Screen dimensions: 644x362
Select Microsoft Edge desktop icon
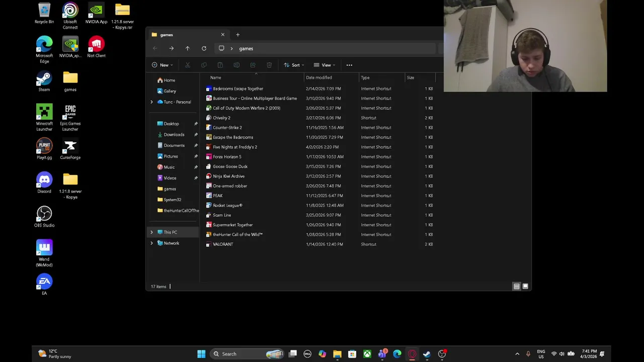click(44, 50)
